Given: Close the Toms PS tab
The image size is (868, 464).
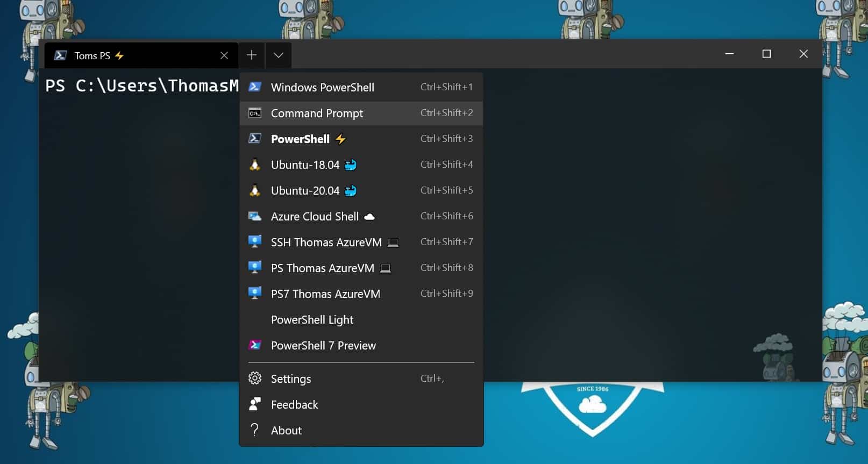Looking at the screenshot, I should 224,55.
